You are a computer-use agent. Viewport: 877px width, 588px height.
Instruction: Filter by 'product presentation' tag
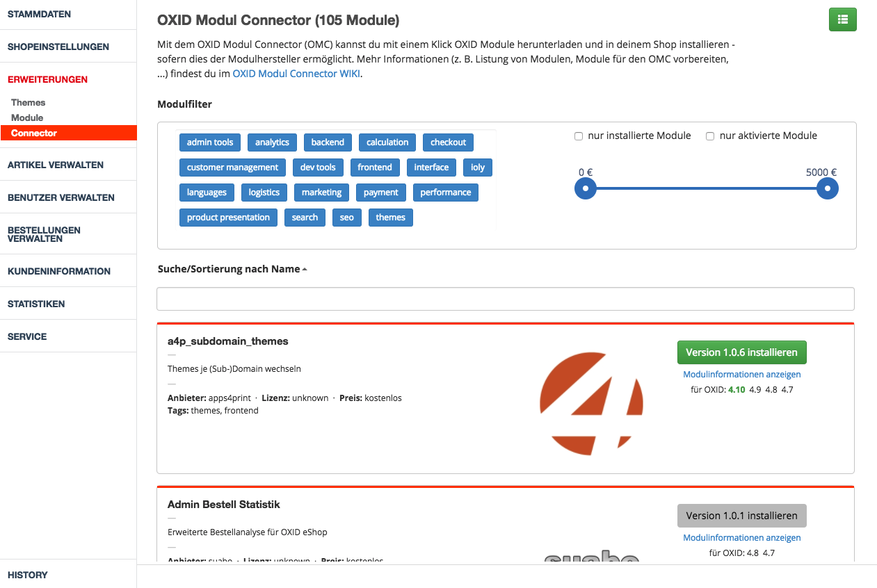[228, 218]
